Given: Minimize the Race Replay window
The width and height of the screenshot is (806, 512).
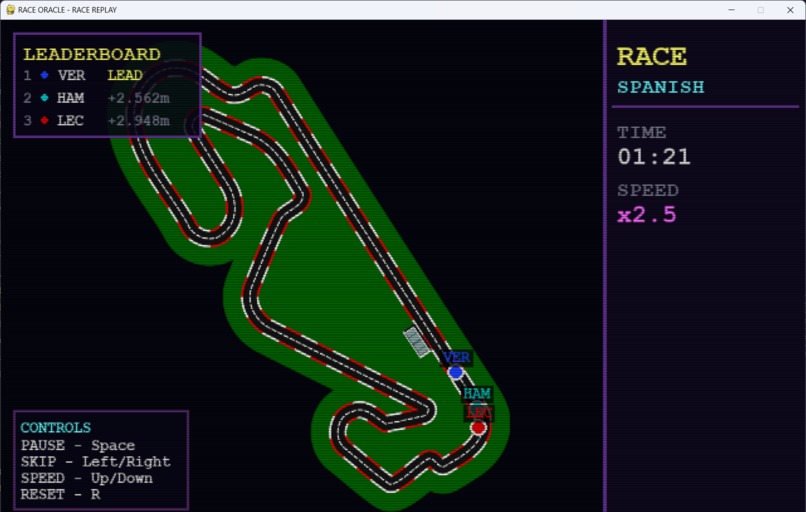Looking at the screenshot, I should pos(731,10).
